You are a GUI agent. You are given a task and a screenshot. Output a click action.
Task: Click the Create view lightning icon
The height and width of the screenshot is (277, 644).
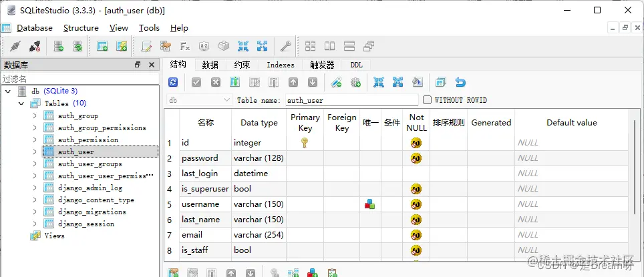coord(122,46)
